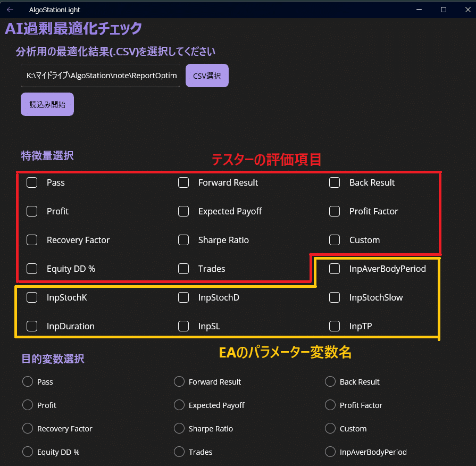
Task: Tick the Back Result feature checkbox
Action: pos(335,183)
